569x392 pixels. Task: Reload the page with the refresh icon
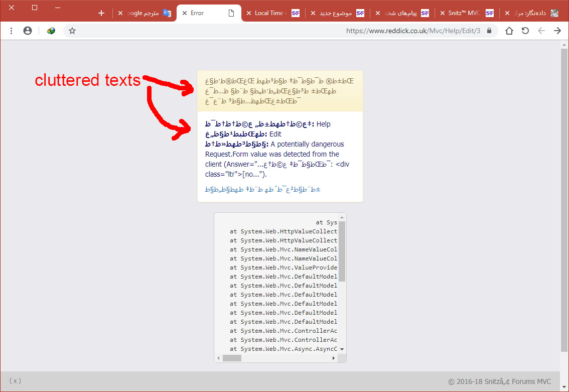525,31
